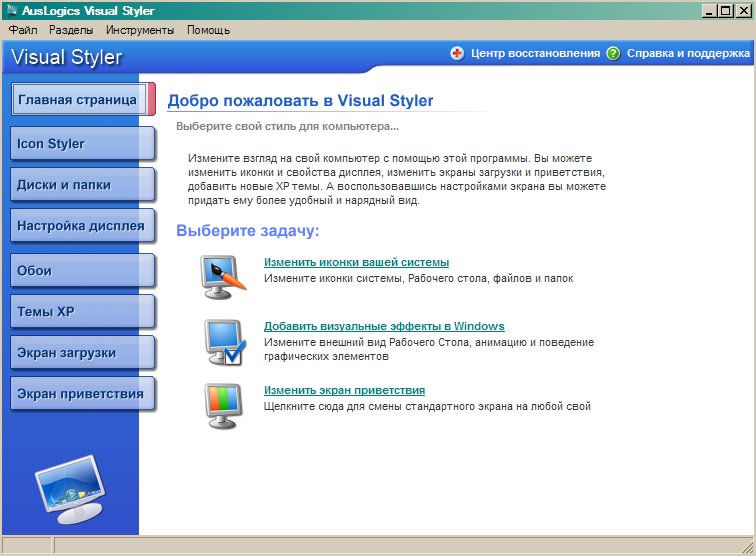Screen dimensions: 756x556
Task: Click the Visual Styler banner title
Action: coord(67,57)
